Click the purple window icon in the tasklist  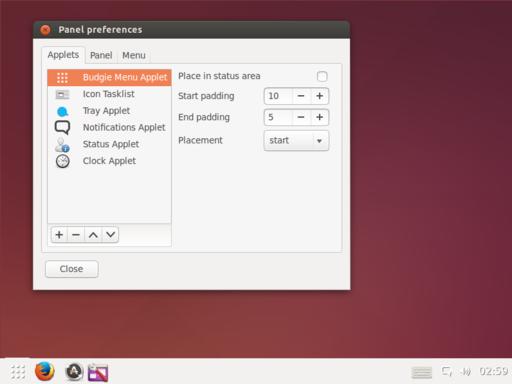[x=98, y=372]
